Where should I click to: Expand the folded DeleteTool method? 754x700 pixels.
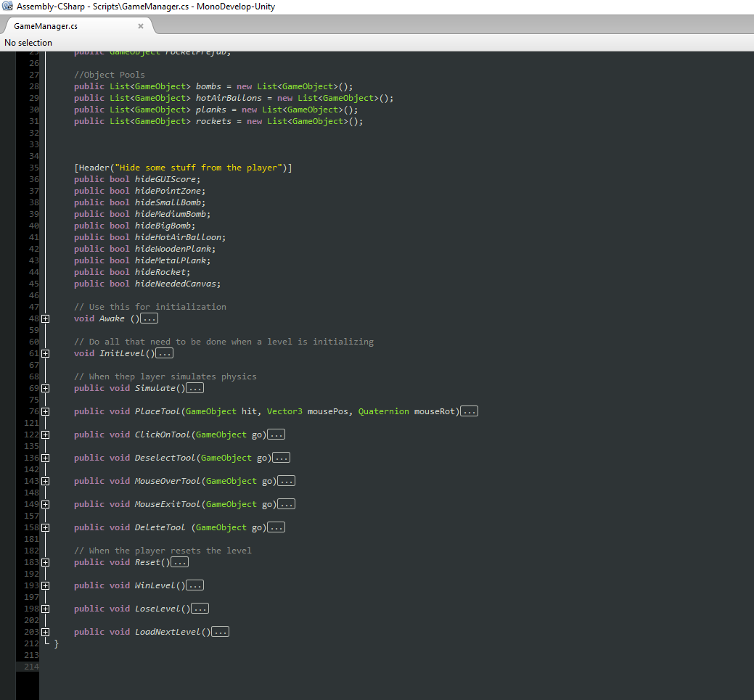[45, 528]
